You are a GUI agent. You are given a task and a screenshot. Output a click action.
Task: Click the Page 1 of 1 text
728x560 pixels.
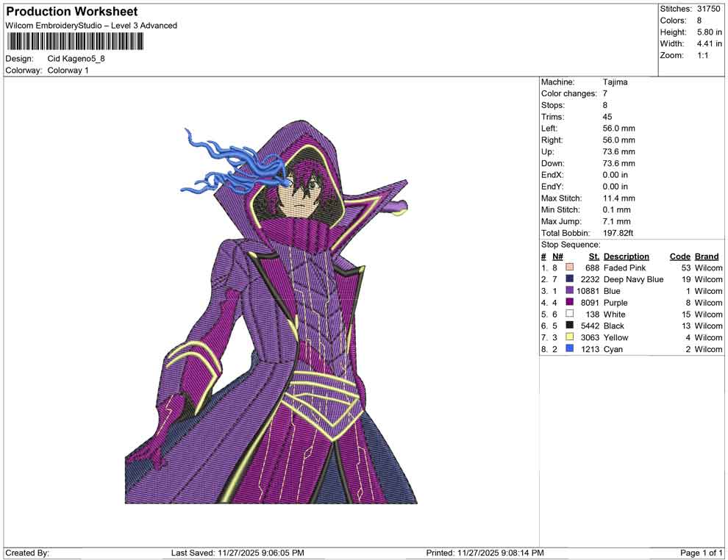[x=701, y=553]
